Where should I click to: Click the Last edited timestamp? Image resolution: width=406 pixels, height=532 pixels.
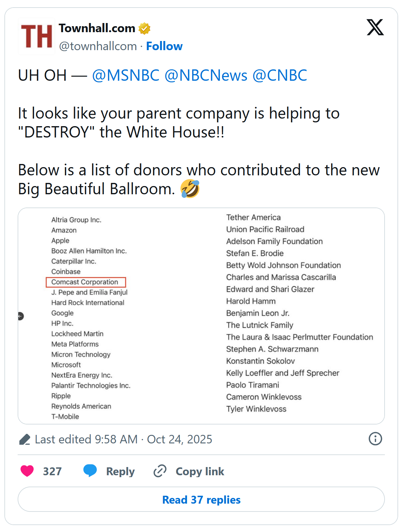[x=123, y=439]
